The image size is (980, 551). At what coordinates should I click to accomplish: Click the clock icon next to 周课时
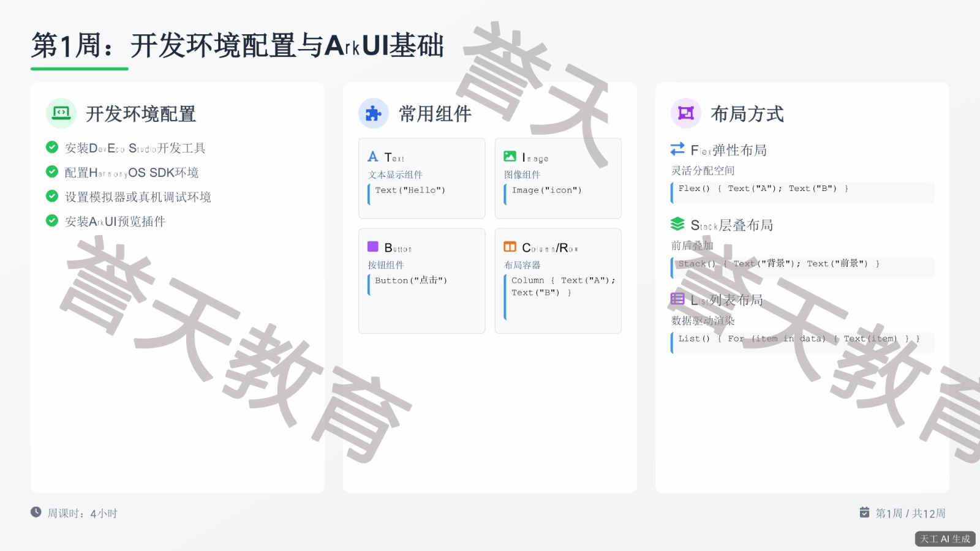pos(36,512)
